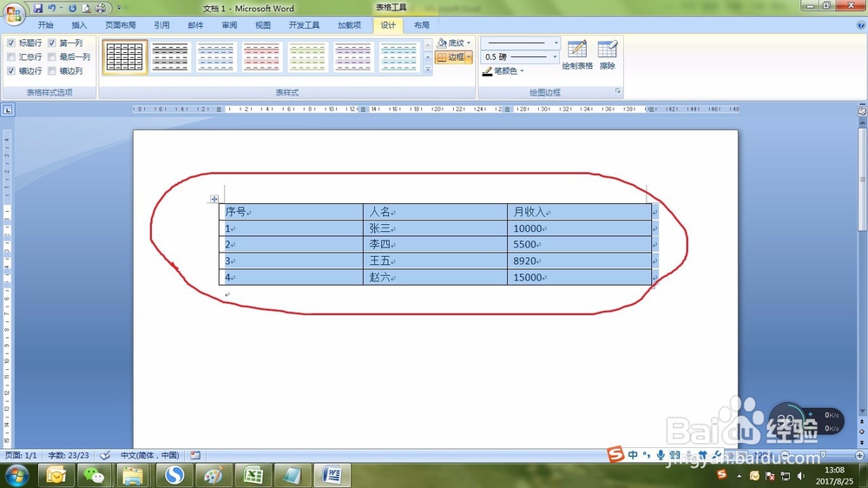
Task: Click the 字数: 23/23 word count
Action: (x=68, y=455)
